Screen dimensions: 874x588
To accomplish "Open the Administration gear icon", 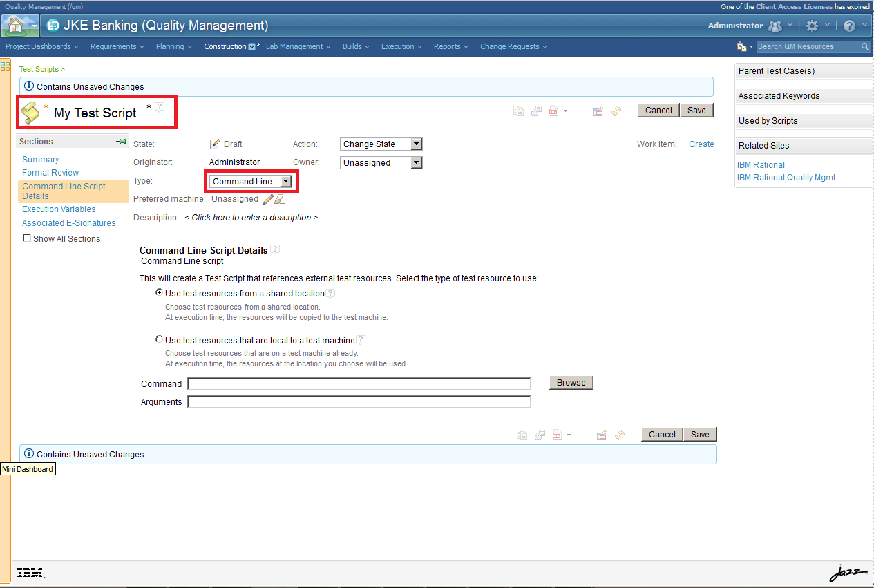I will coord(813,26).
